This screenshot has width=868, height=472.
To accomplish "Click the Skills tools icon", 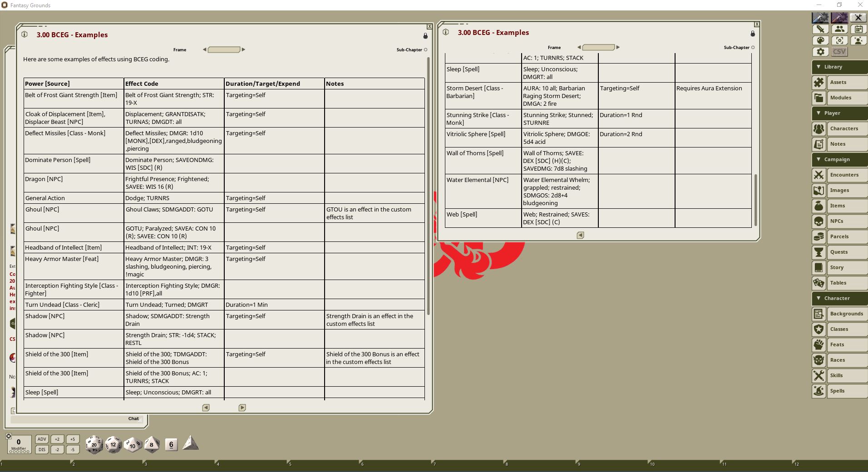I will pyautogui.click(x=819, y=375).
